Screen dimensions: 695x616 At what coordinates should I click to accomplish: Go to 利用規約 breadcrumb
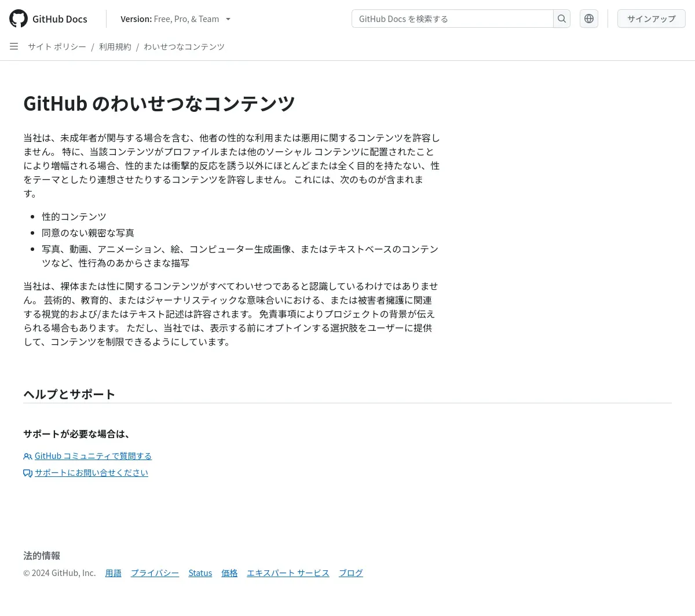tap(115, 46)
